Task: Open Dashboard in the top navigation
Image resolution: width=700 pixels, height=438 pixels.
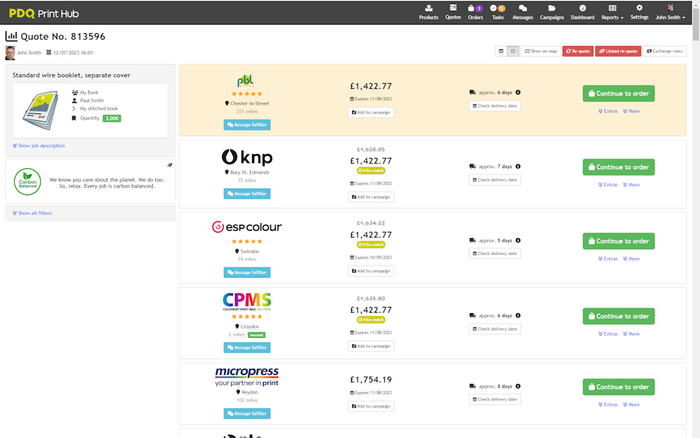Action: pos(582,12)
